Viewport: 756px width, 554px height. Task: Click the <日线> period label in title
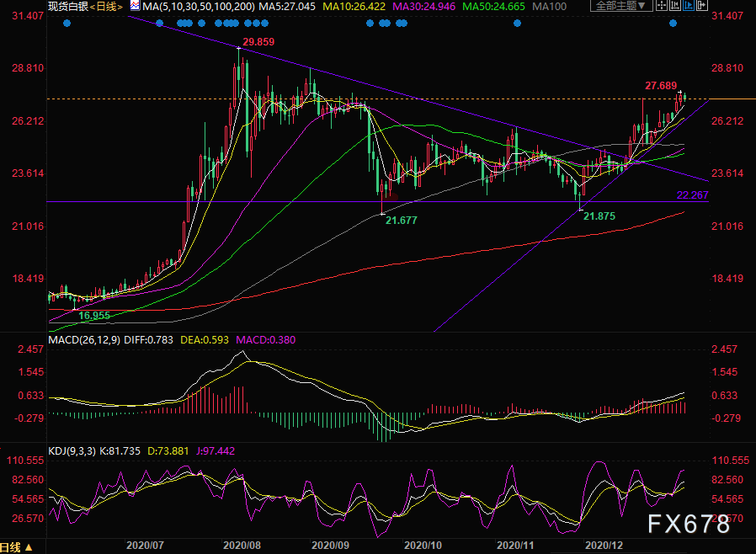[x=105, y=6]
